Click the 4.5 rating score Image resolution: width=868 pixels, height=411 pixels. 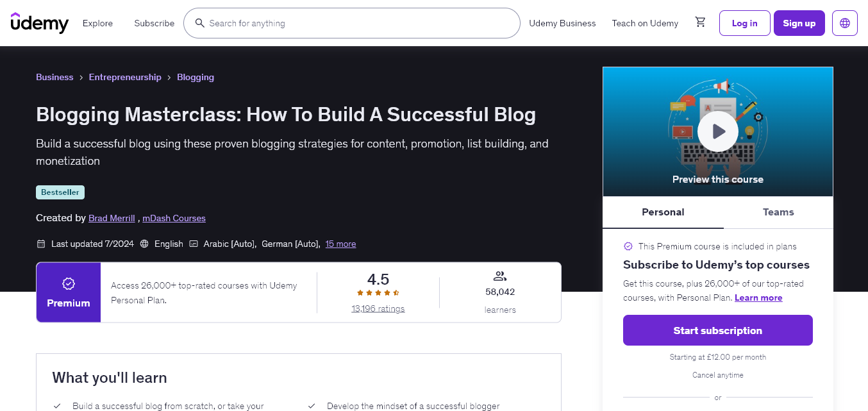click(378, 280)
